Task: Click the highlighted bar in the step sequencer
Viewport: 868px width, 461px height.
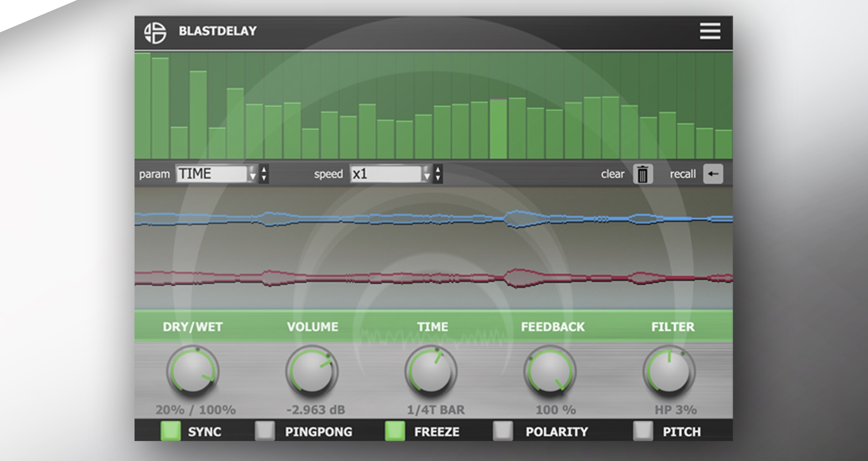Action: [x=498, y=129]
